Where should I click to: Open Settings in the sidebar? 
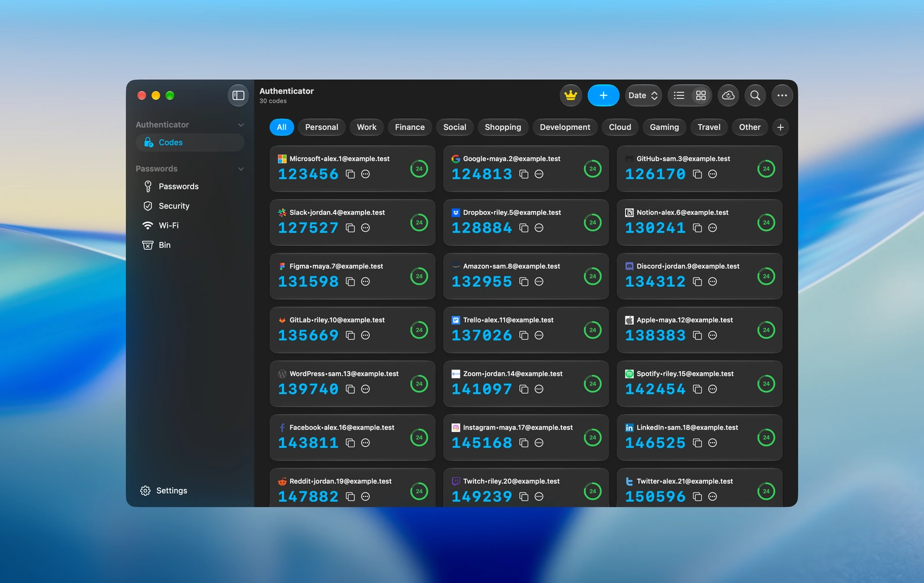[163, 490]
